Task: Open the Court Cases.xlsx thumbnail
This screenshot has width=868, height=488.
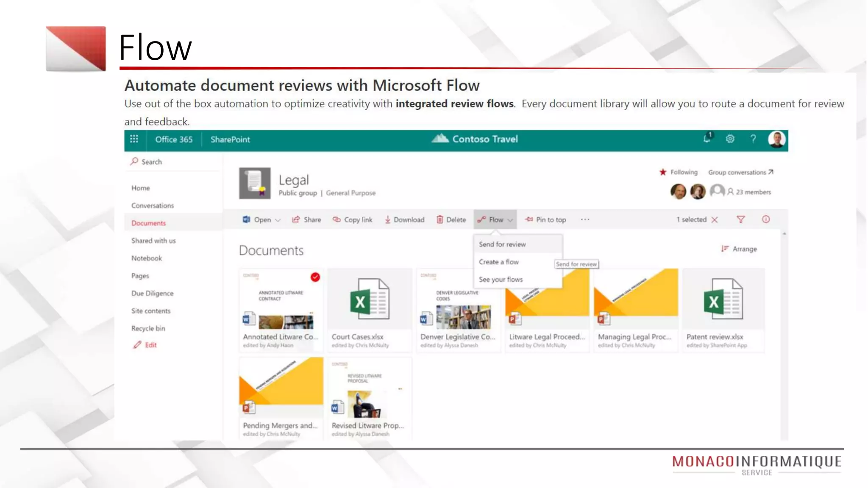Action: 369,299
